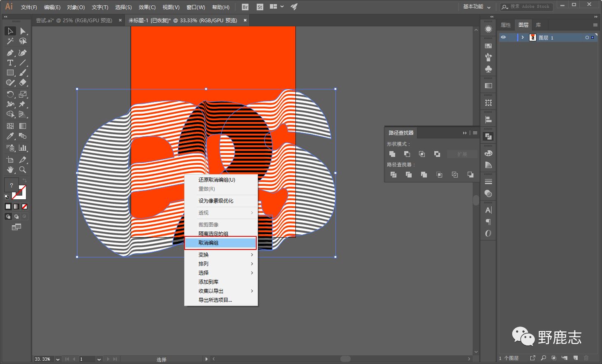The height and width of the screenshot is (364, 602).
Task: Set the fill to None
Action: (25, 206)
